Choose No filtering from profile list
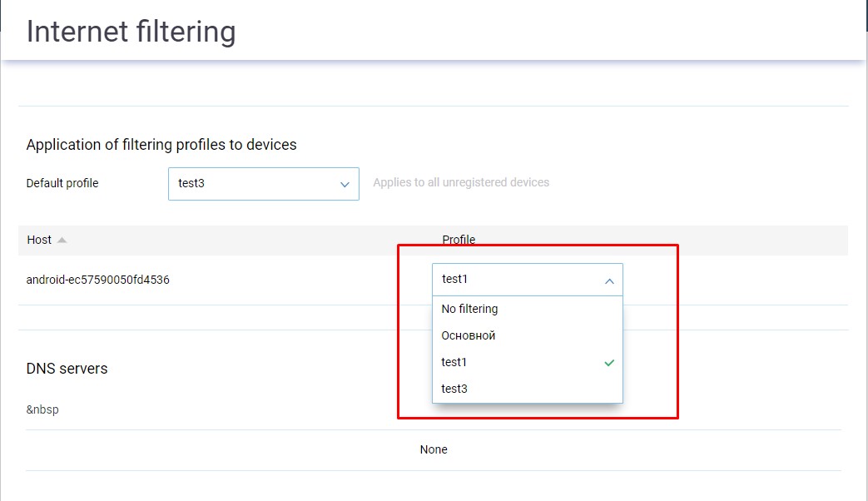The image size is (868, 501). [x=527, y=309]
